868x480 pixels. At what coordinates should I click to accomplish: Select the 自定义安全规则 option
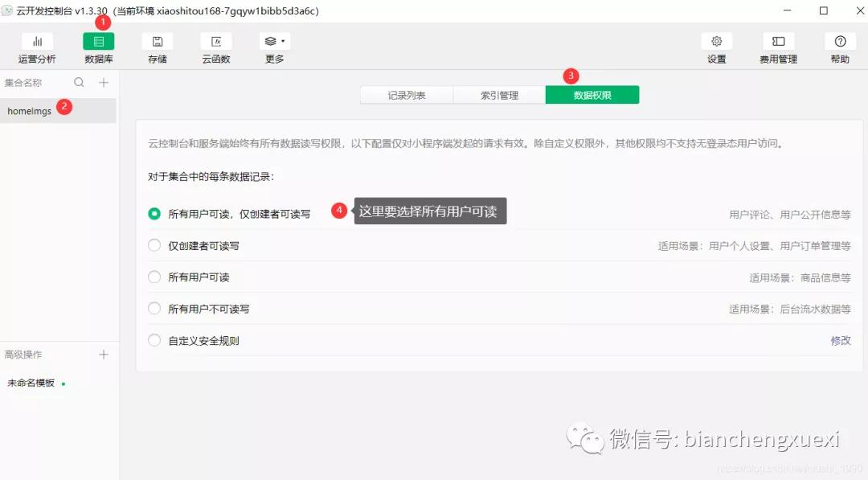(154, 340)
